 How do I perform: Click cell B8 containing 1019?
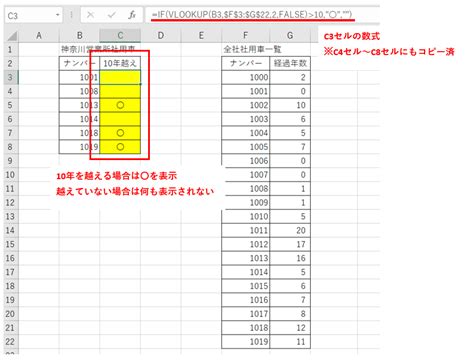(79, 147)
